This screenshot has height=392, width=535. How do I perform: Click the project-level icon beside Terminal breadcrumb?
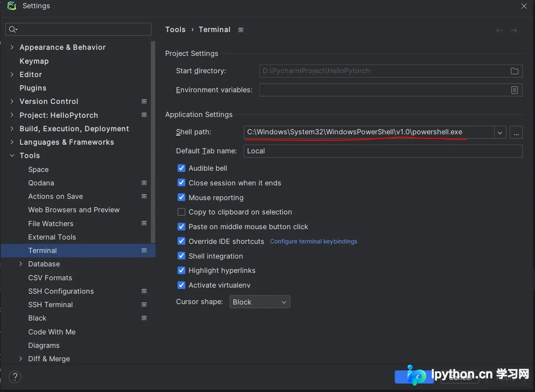pyautogui.click(x=241, y=30)
